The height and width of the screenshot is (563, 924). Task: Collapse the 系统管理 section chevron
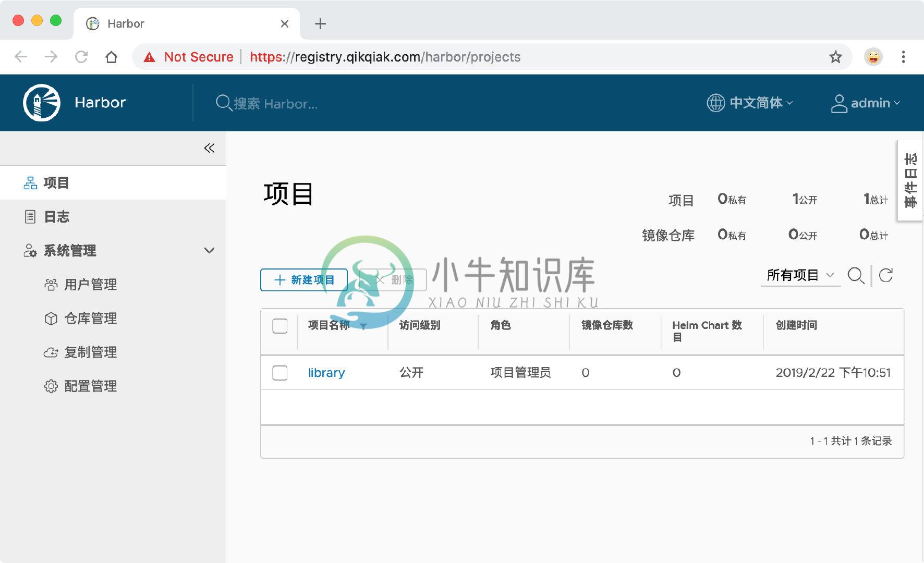click(x=209, y=250)
